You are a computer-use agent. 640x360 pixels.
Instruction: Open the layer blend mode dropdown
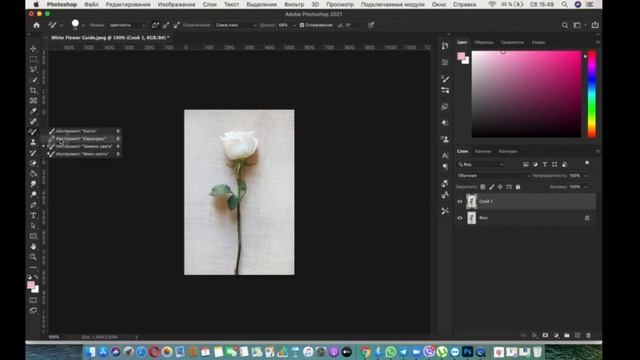pyautogui.click(x=493, y=176)
